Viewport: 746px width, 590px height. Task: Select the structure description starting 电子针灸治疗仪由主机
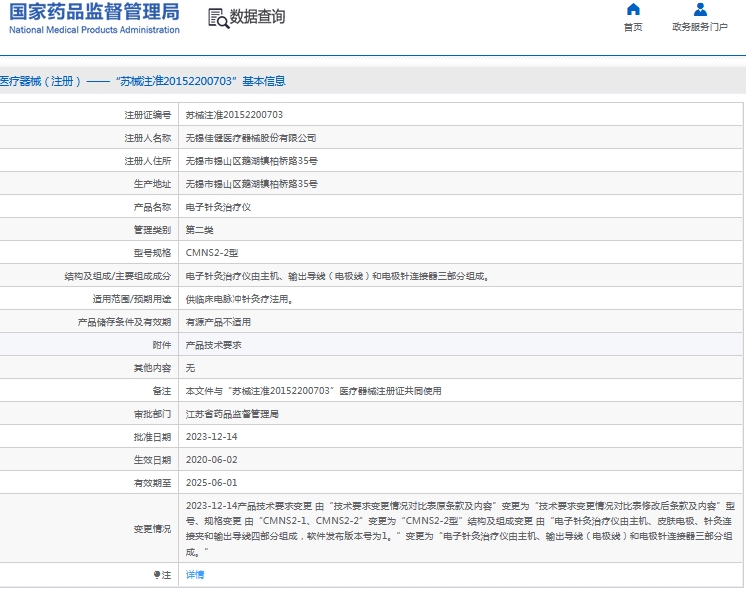[x=337, y=276]
